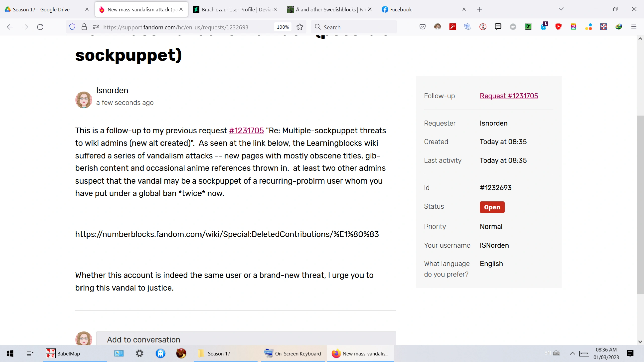The height and width of the screenshot is (362, 644).
Task: Click the 100% zoom level indicator
Action: [283, 27]
